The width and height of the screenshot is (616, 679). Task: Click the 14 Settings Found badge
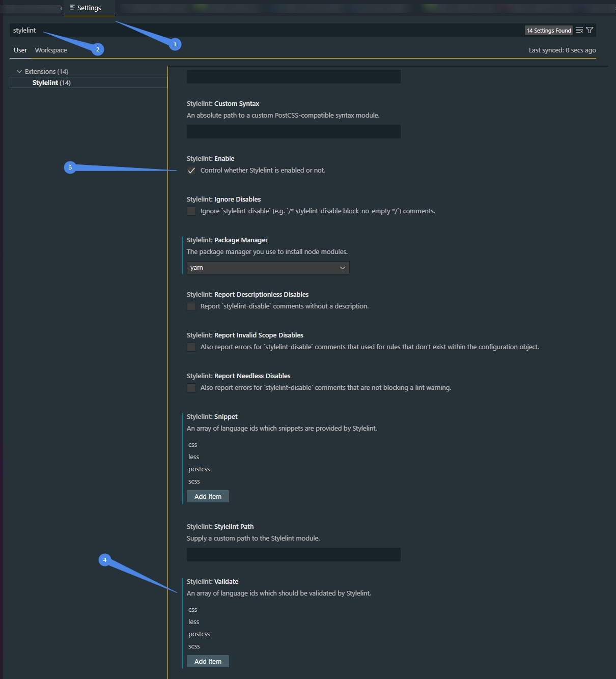coord(549,31)
